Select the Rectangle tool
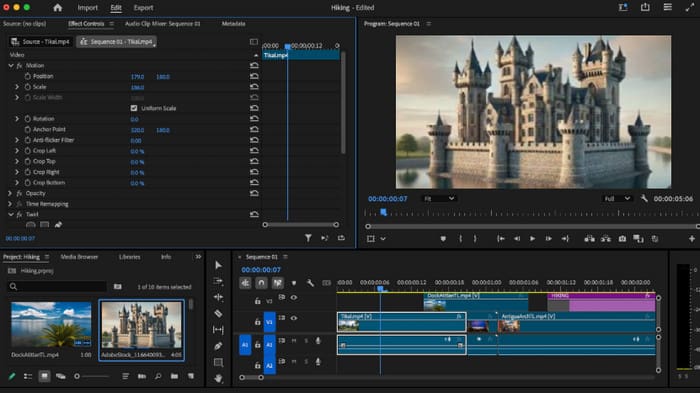The image size is (700, 393). click(218, 362)
